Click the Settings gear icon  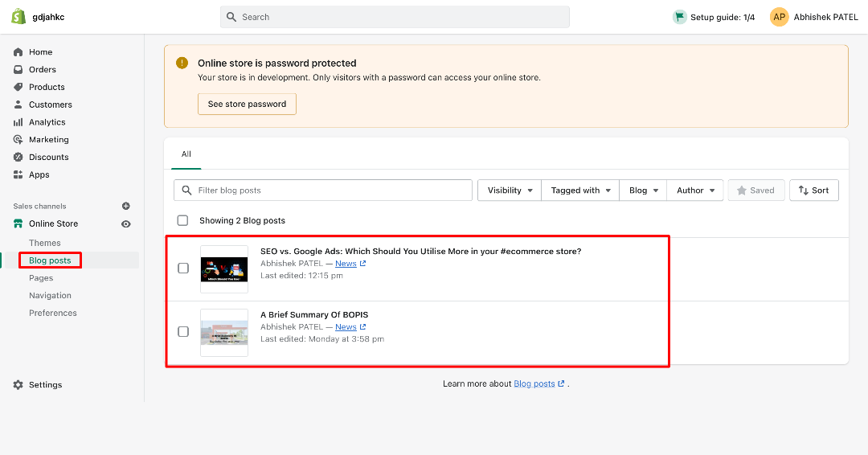coord(18,385)
